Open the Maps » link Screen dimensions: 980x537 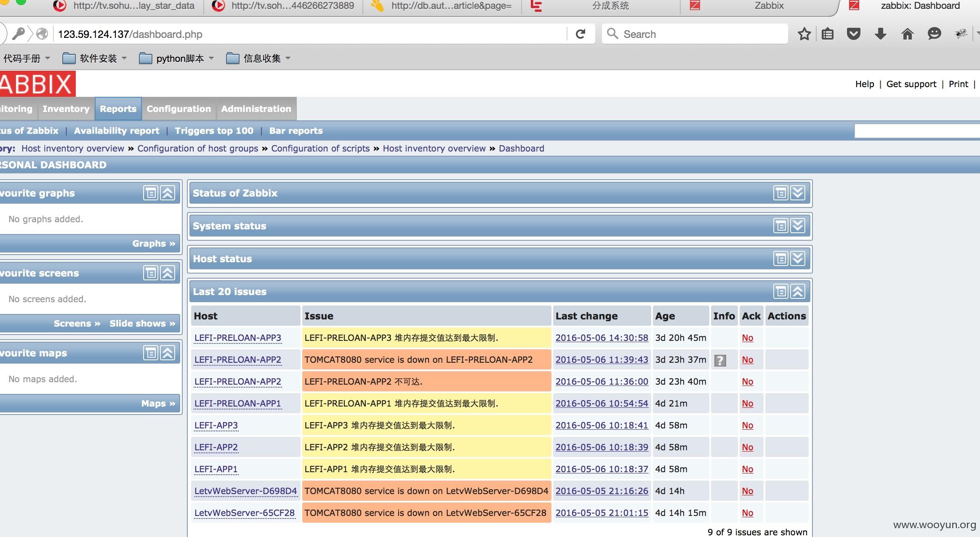[x=158, y=404]
